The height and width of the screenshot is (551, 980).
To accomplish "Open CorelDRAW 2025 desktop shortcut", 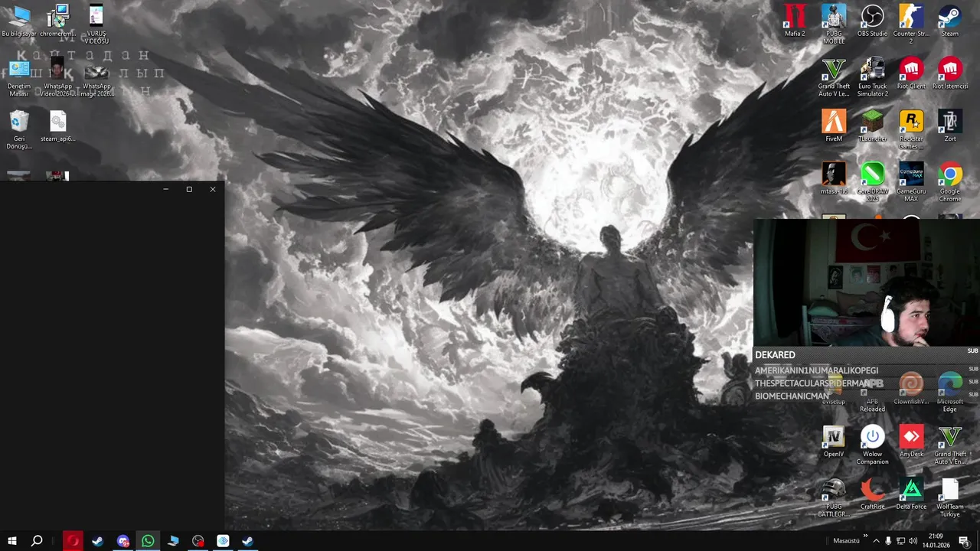I will [x=872, y=182].
